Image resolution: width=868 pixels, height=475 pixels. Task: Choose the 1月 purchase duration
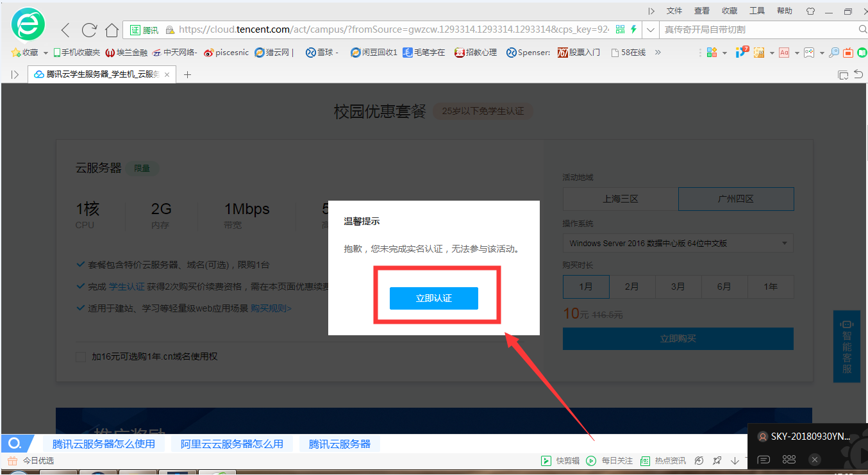coord(586,287)
